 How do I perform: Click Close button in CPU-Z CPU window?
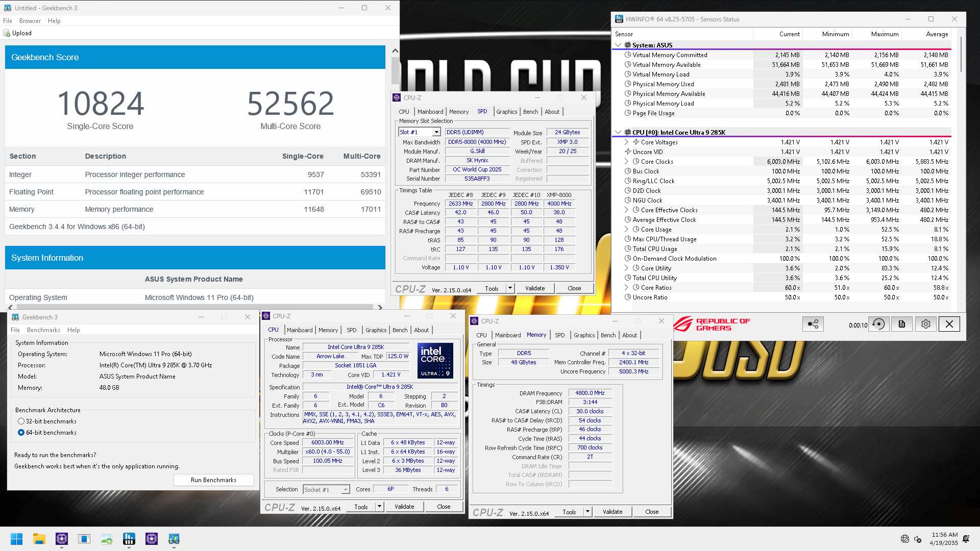(x=444, y=507)
